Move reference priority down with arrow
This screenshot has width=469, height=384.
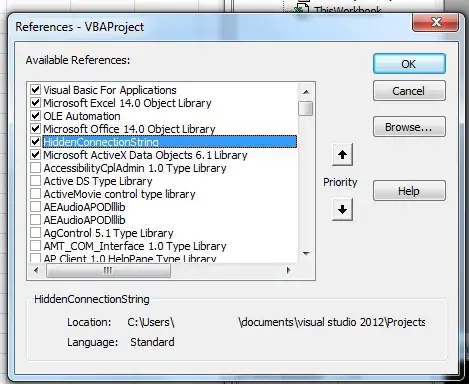click(x=342, y=210)
